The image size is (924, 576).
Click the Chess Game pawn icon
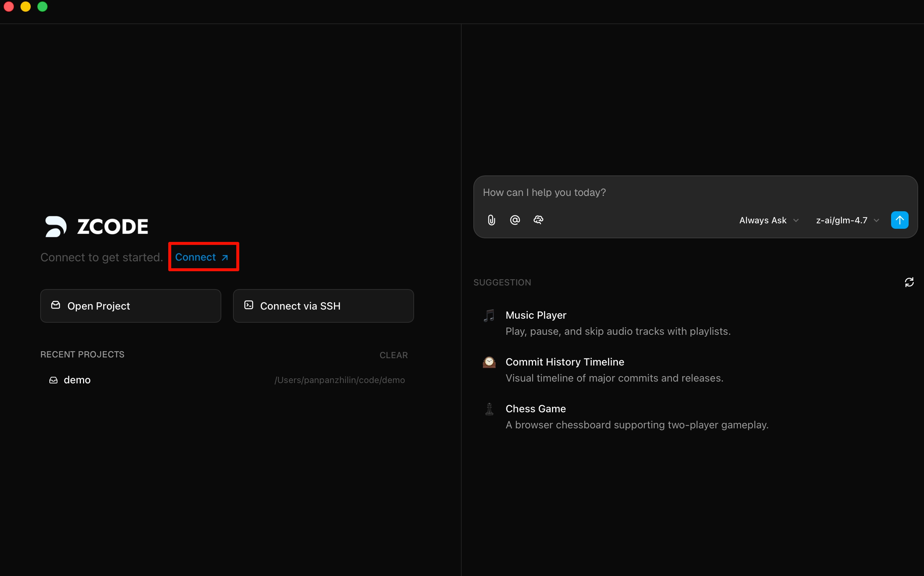(489, 409)
